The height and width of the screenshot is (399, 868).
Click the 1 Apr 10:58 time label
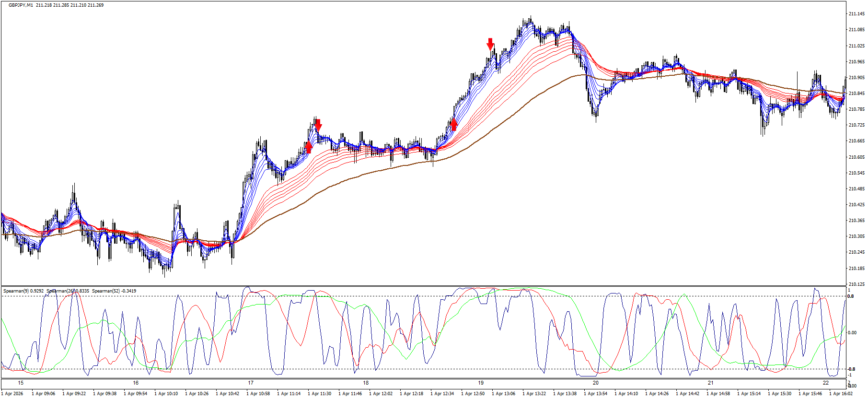coord(259,394)
